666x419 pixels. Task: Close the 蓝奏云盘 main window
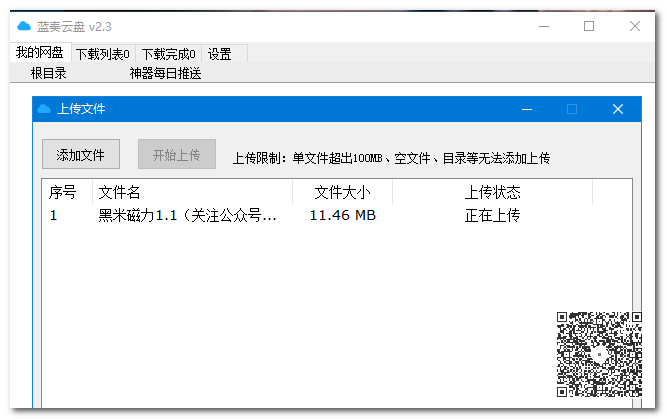pos(635,26)
